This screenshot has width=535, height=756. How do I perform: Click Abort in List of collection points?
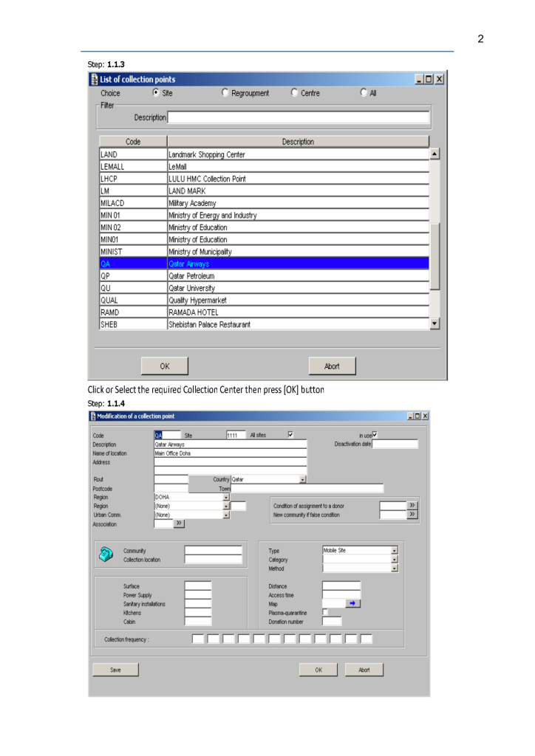click(x=332, y=365)
